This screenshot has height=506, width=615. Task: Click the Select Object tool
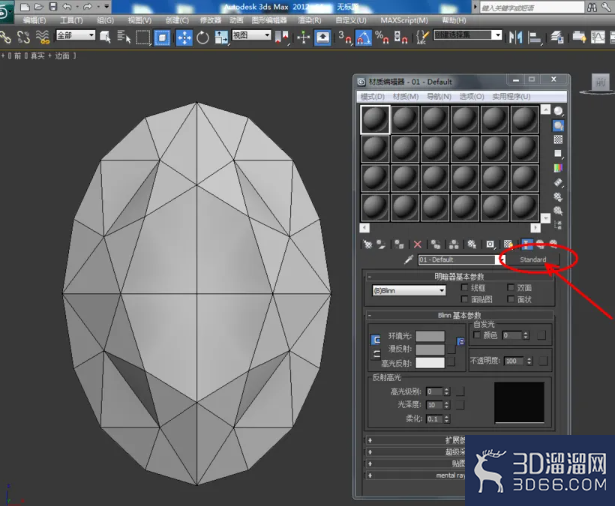(105, 38)
